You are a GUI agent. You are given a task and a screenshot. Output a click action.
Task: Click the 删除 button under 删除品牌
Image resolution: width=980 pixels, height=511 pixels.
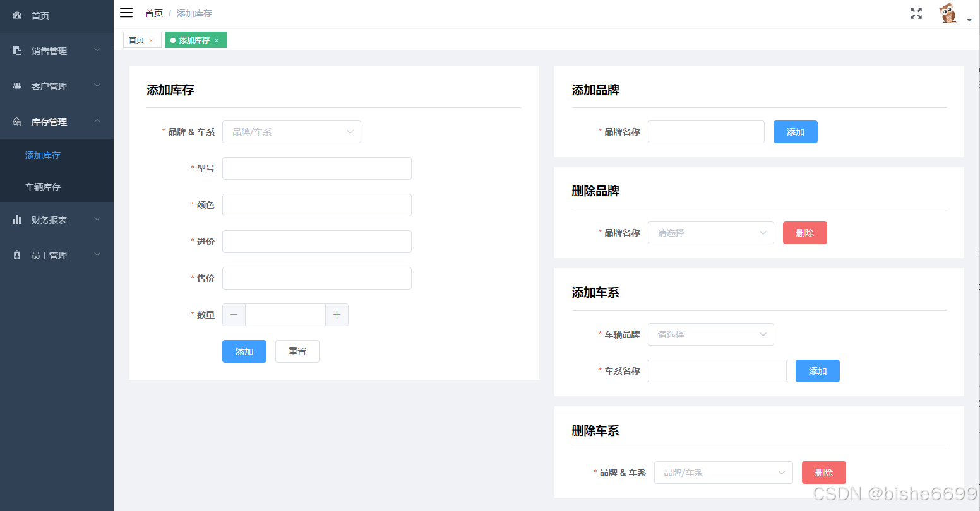804,232
